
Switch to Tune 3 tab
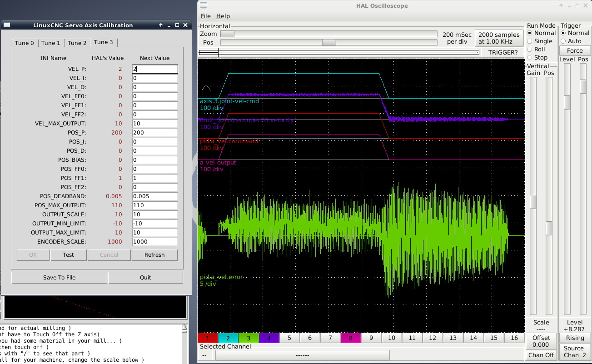click(104, 42)
